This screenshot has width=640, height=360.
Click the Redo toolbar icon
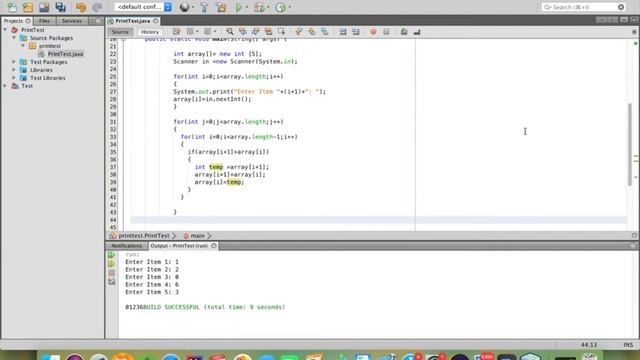pos(97,7)
